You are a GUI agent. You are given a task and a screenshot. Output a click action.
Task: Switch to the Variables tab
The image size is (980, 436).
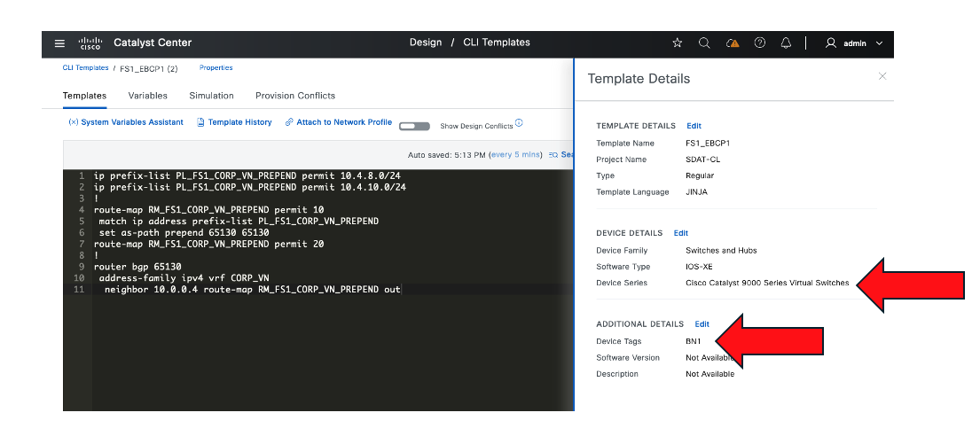click(x=147, y=96)
